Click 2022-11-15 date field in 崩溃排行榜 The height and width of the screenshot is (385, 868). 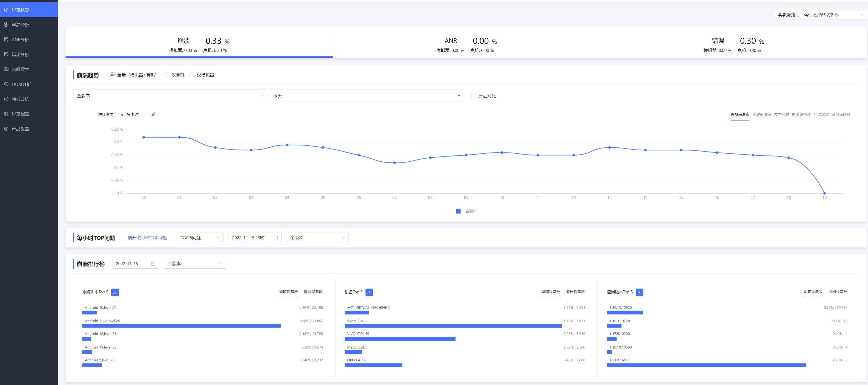coord(135,264)
